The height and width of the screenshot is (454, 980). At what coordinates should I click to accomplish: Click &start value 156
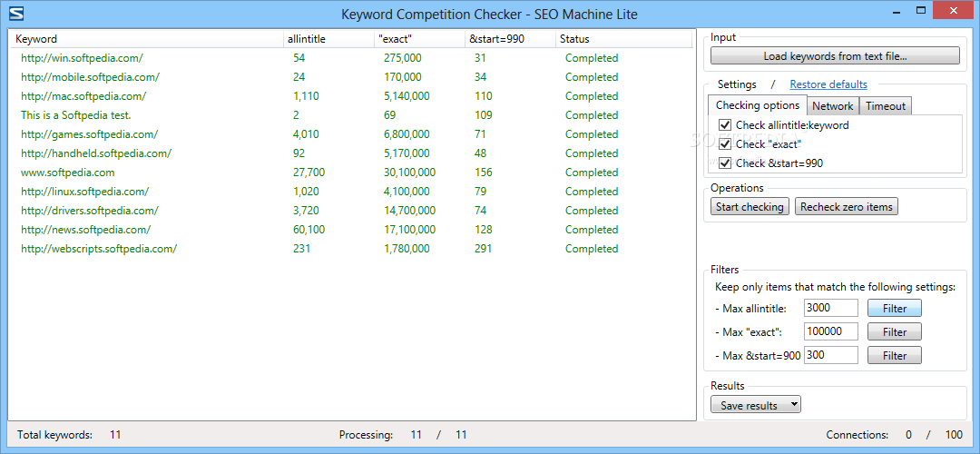pos(483,173)
